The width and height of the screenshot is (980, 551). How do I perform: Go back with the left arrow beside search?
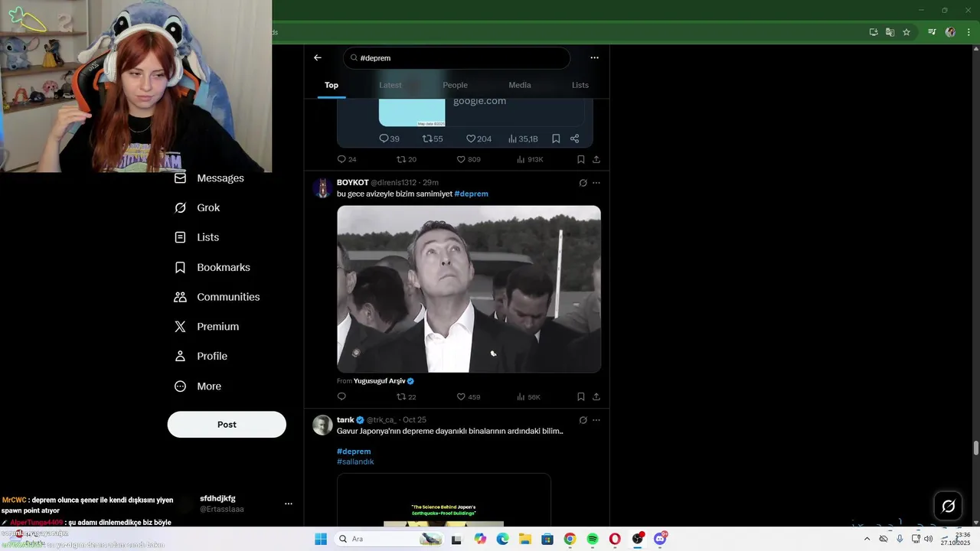click(318, 57)
